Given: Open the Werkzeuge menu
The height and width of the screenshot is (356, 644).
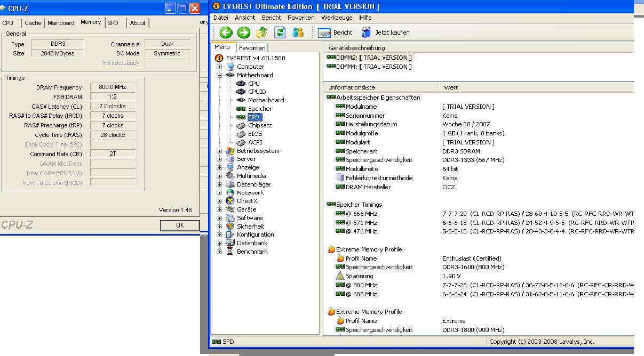Looking at the screenshot, I should [x=337, y=18].
